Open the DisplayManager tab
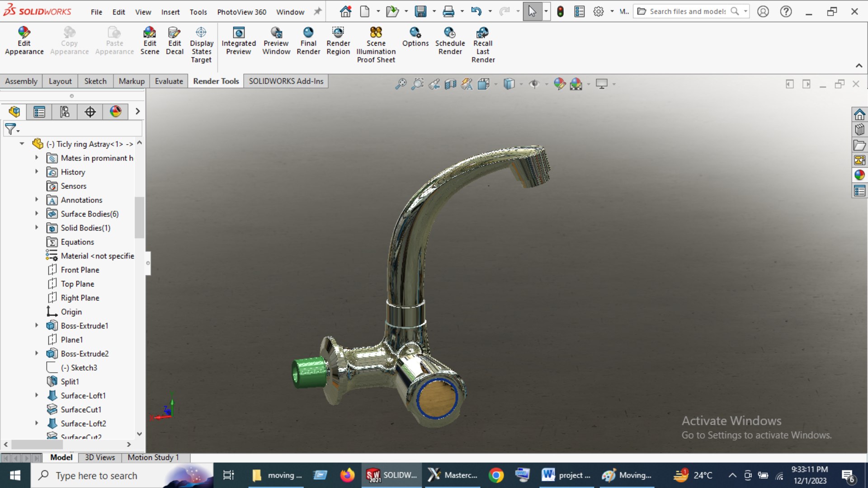 [116, 112]
